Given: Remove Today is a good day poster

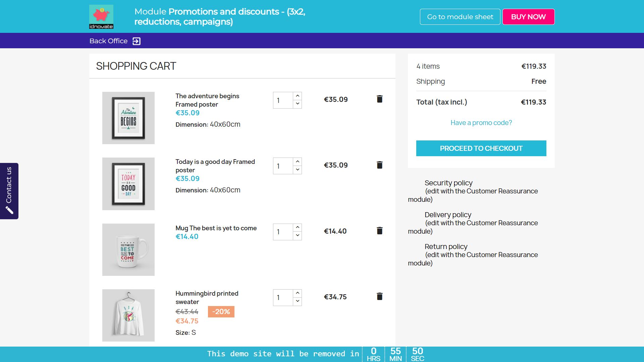Looking at the screenshot, I should [x=379, y=165].
